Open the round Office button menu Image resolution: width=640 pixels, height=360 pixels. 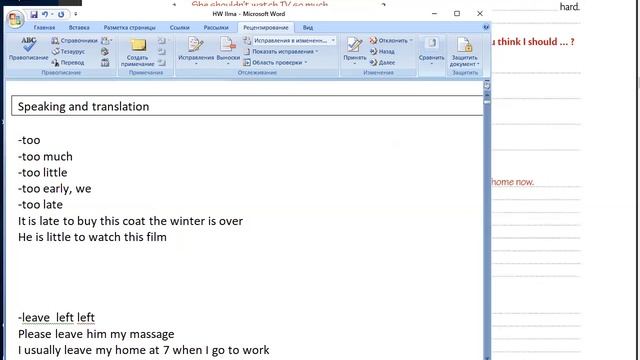[x=15, y=19]
